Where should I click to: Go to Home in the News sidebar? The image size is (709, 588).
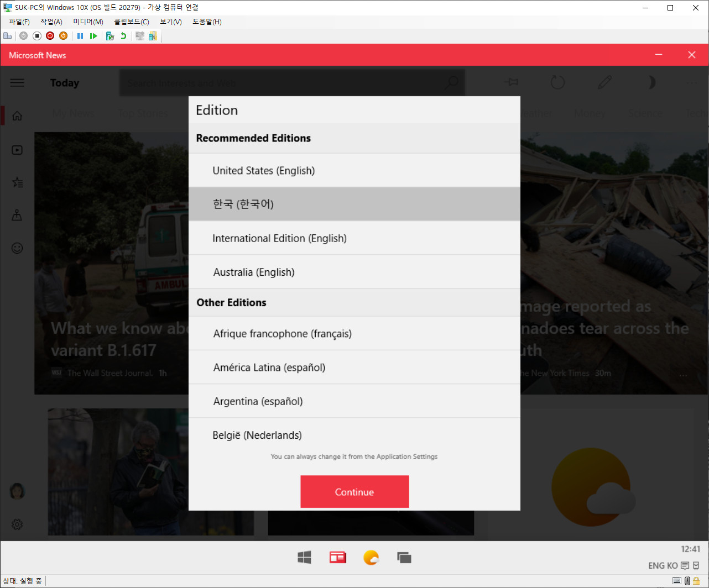click(17, 116)
